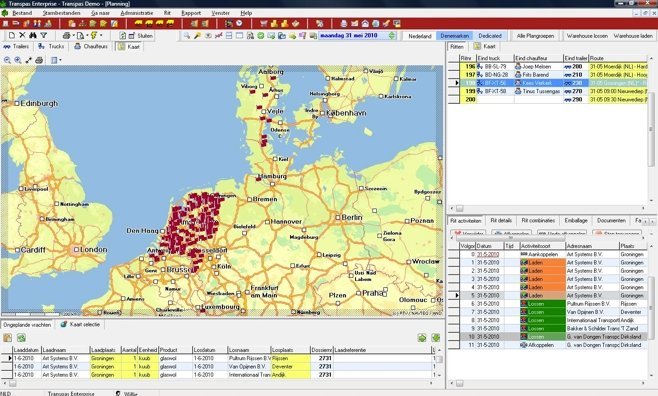Click the funnel filter icon
Screen dimensions: 658x396
43,35
